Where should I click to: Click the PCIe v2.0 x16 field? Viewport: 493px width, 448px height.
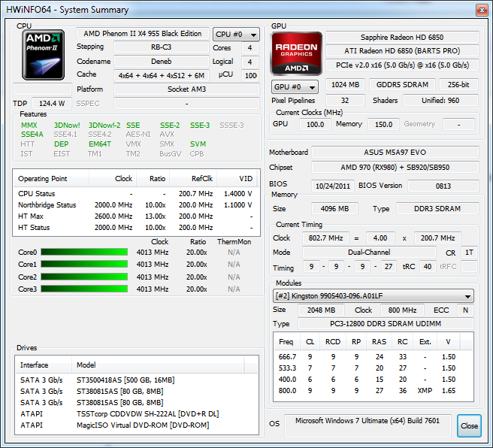402,65
